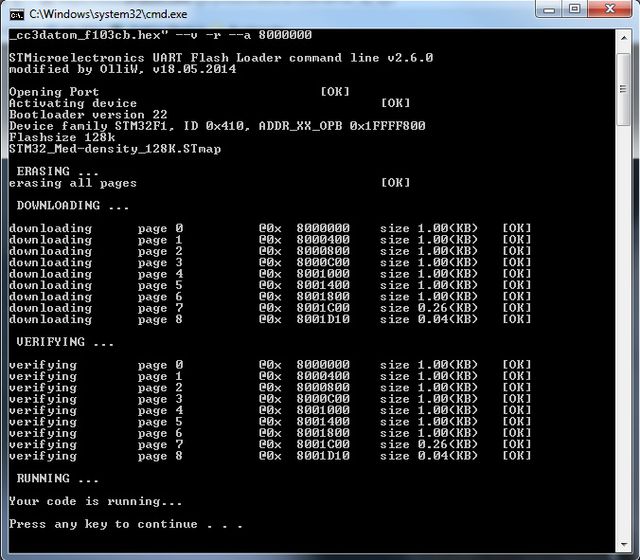Click the [OK] beside Opening Port
This screenshot has width=640, height=560.
pyautogui.click(x=335, y=92)
